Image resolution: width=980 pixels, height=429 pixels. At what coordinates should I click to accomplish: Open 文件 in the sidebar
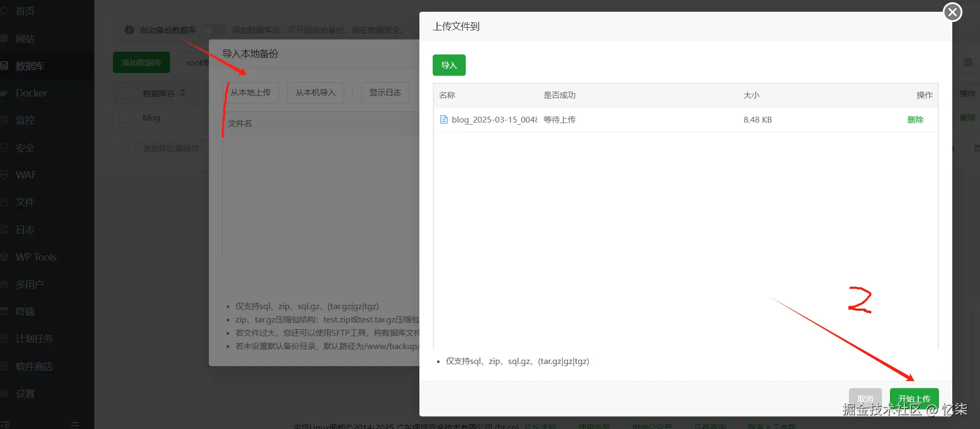tap(25, 202)
